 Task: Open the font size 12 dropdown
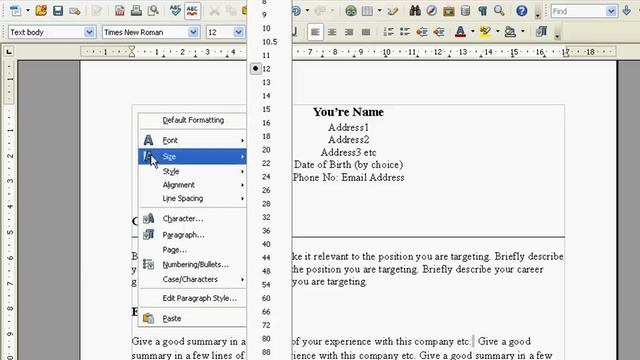tap(238, 32)
